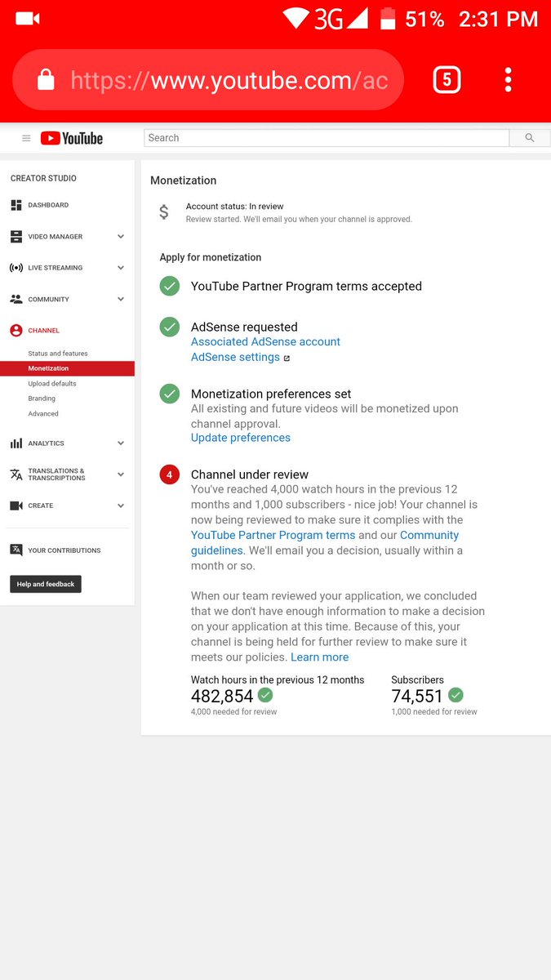Expand the Community section chevron

121,299
